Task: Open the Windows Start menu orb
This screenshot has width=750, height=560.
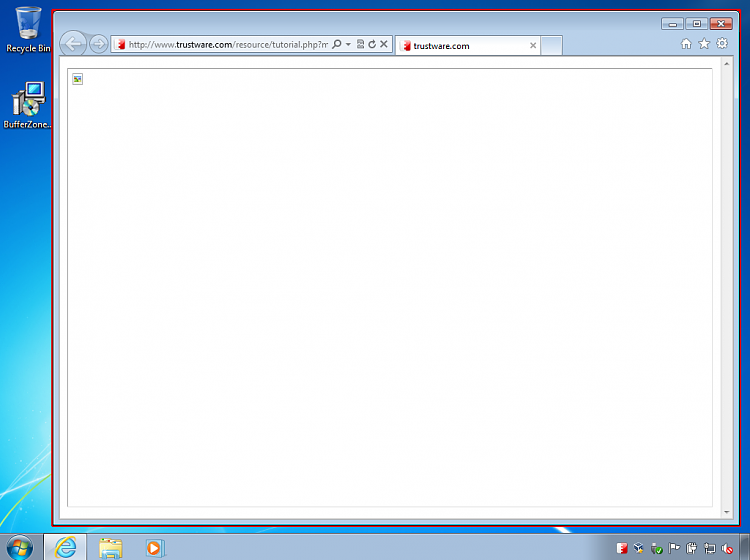Action: pyautogui.click(x=20, y=547)
